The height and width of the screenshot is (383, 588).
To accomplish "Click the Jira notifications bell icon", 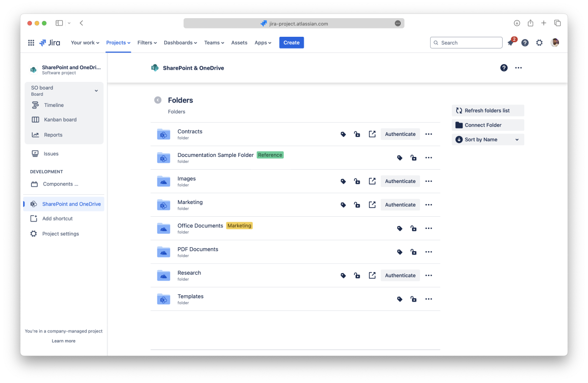I will tap(511, 43).
